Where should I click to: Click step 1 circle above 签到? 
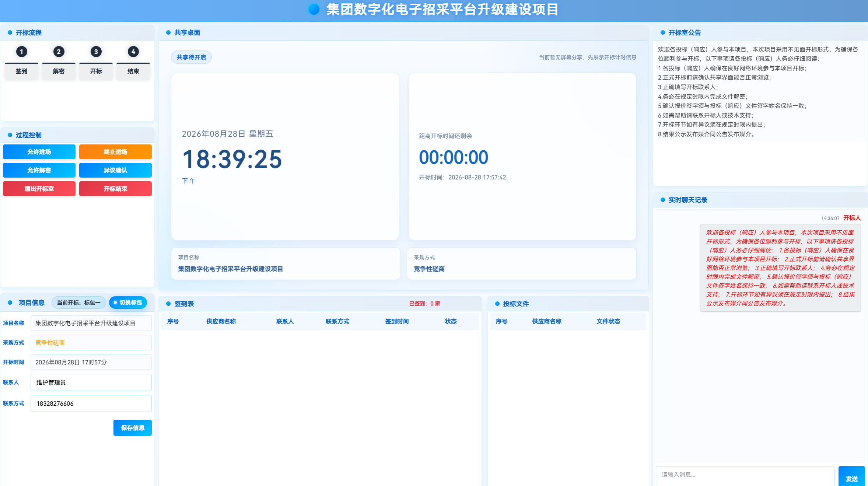tap(21, 52)
